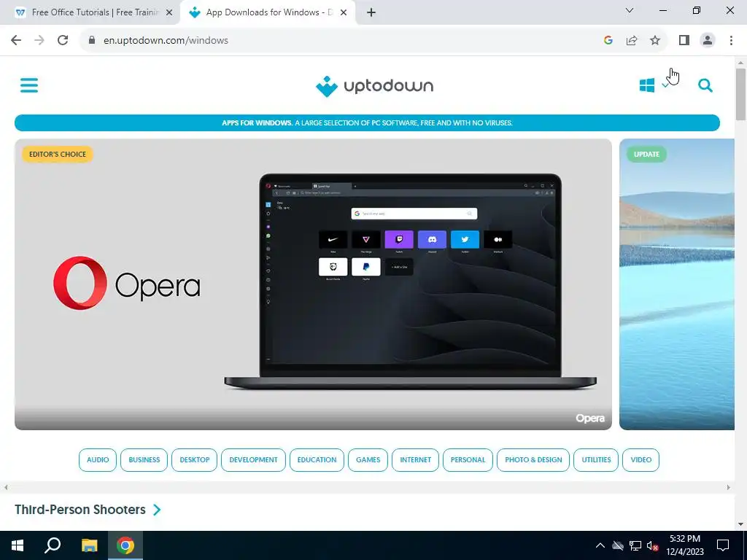This screenshot has height=560, width=747.
Task: Expand the tab search chevron
Action: pyautogui.click(x=630, y=10)
